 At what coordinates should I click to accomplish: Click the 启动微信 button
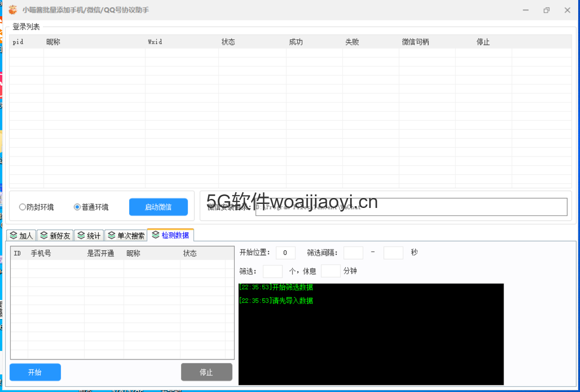click(x=158, y=207)
